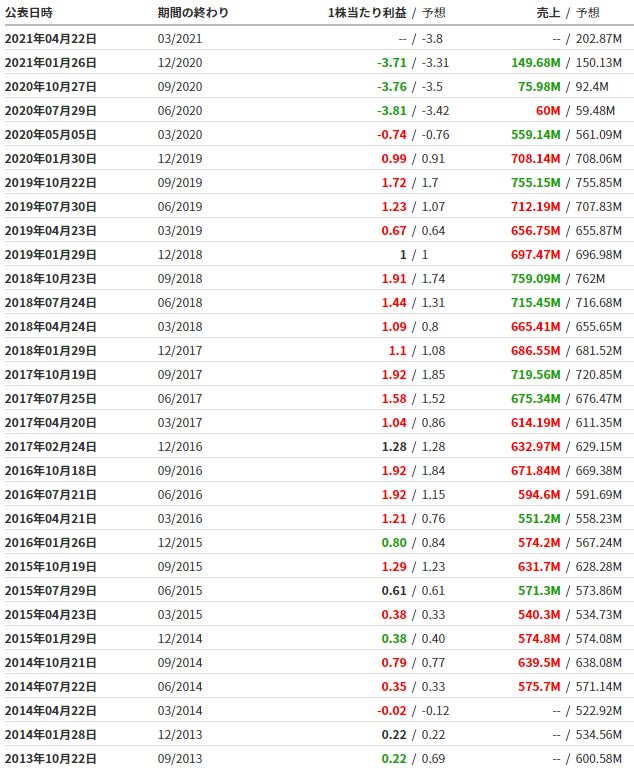The height and width of the screenshot is (779, 634).
Task: Select the date 2016年10月18日
Action: 51,471
